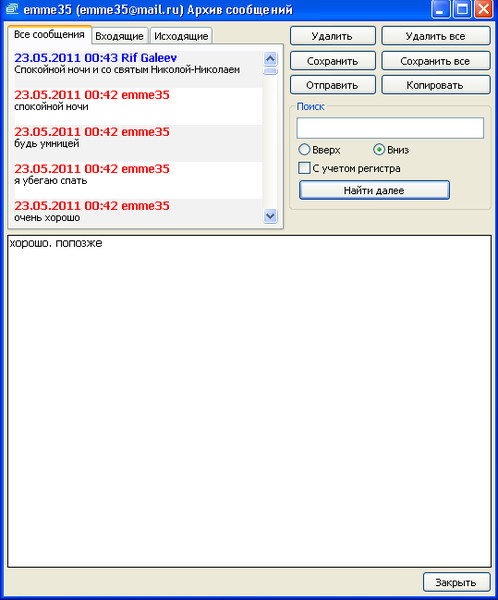
Task: Click the message list scrollbar thumb
Action: tap(271, 71)
